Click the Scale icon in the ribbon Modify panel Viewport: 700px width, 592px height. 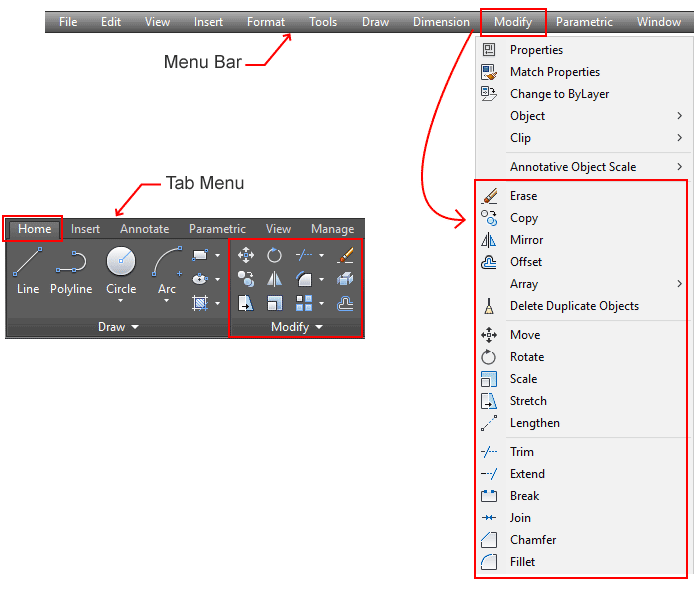point(274,303)
